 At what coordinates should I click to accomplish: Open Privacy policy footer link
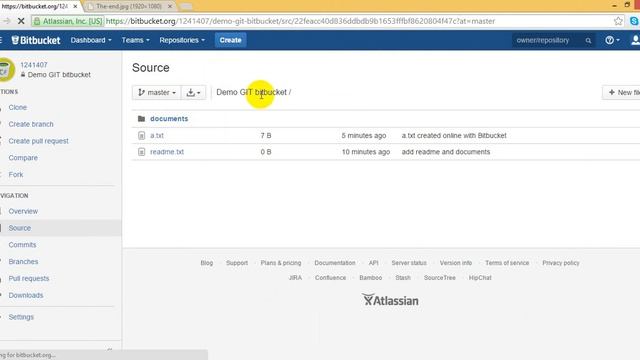coord(561,263)
